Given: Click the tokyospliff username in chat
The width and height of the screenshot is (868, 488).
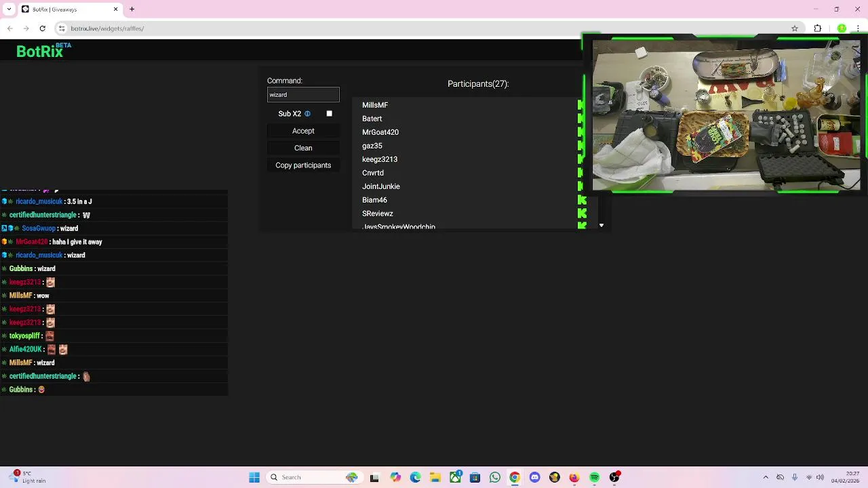Looking at the screenshot, I should [x=24, y=335].
